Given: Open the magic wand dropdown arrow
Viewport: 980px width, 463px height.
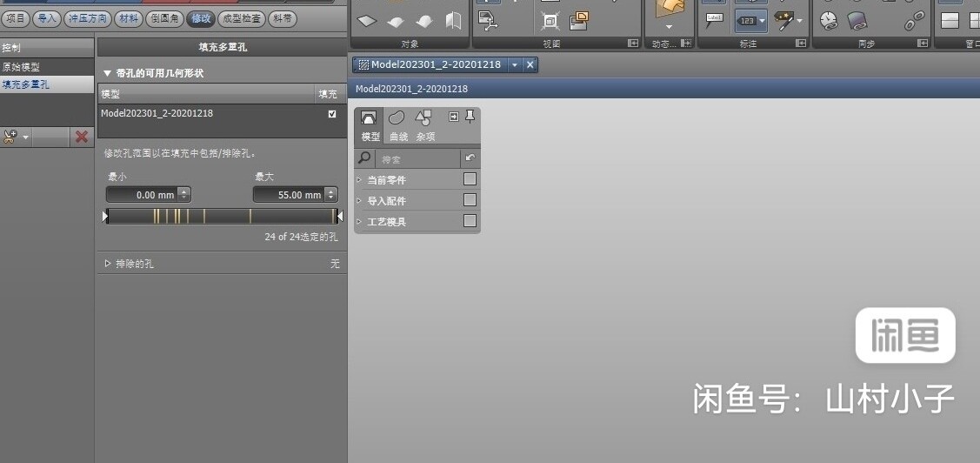Looking at the screenshot, I should [799, 21].
